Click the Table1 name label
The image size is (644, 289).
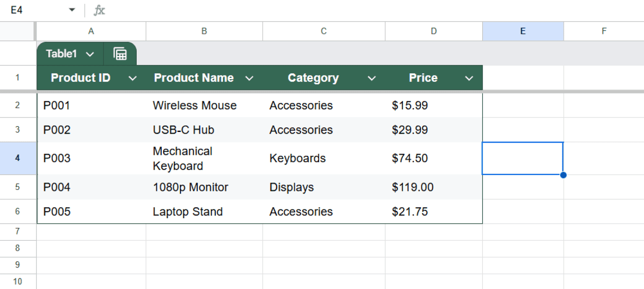(x=62, y=54)
